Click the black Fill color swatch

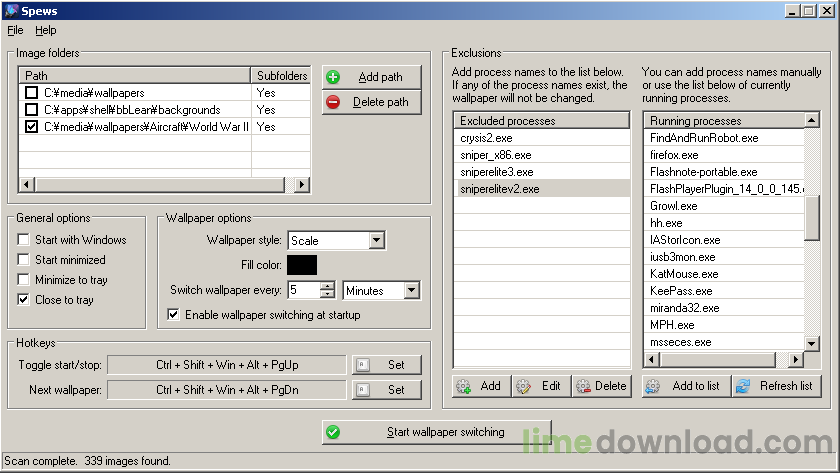click(x=302, y=265)
